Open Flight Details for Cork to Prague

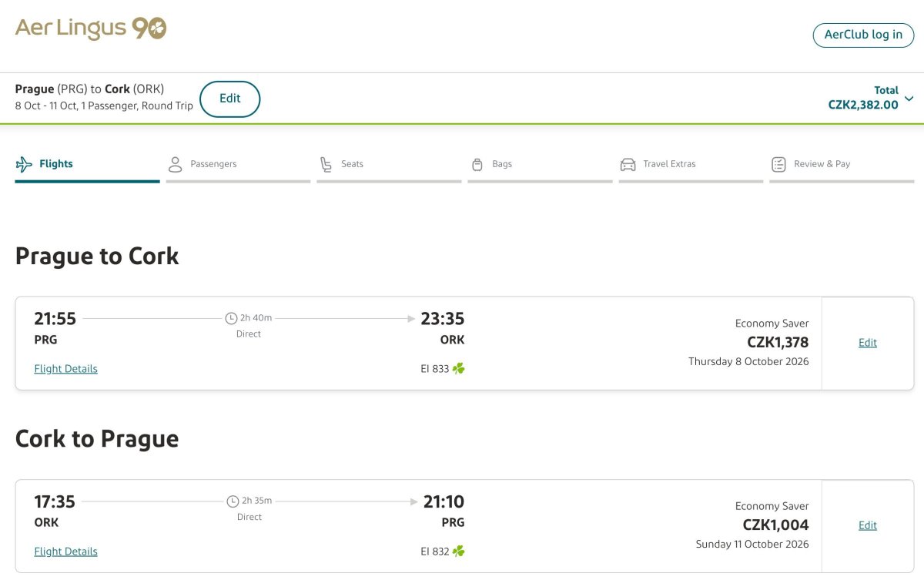click(x=66, y=552)
